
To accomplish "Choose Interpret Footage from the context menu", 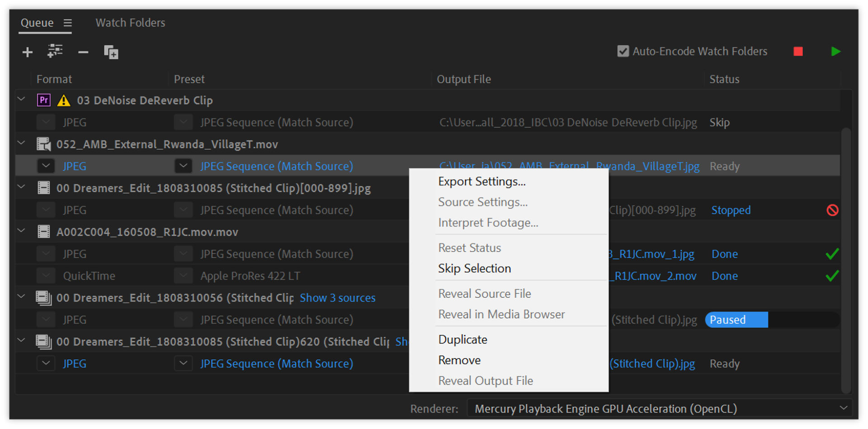I will tap(488, 222).
